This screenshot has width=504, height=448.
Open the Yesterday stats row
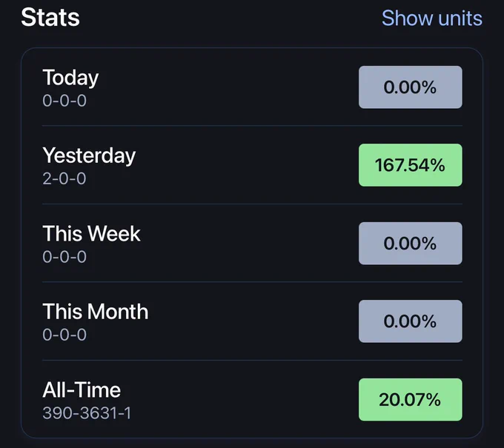click(252, 165)
